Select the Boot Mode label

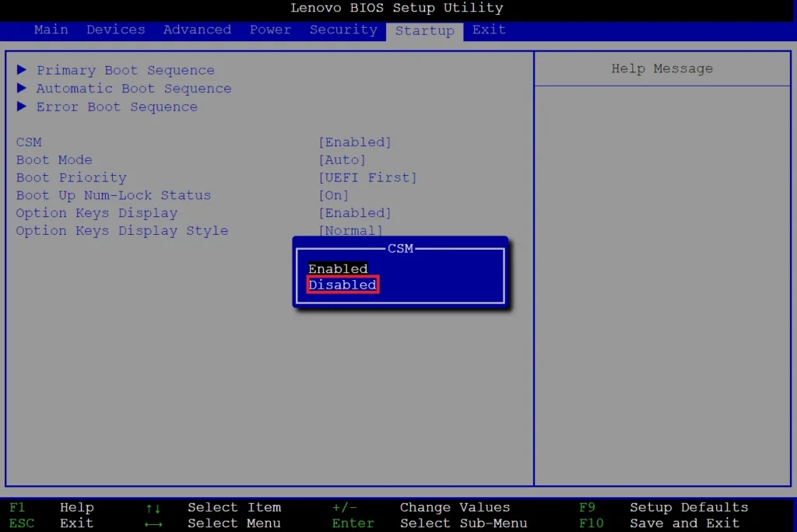coord(54,160)
